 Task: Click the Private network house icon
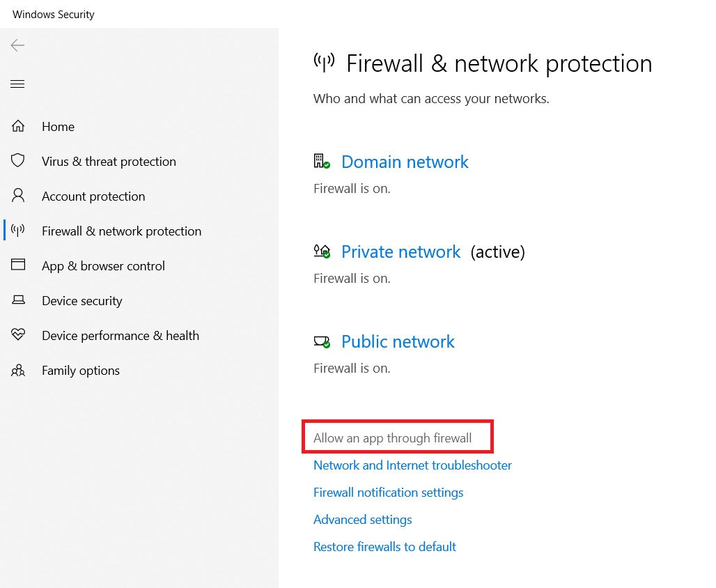pyautogui.click(x=321, y=252)
